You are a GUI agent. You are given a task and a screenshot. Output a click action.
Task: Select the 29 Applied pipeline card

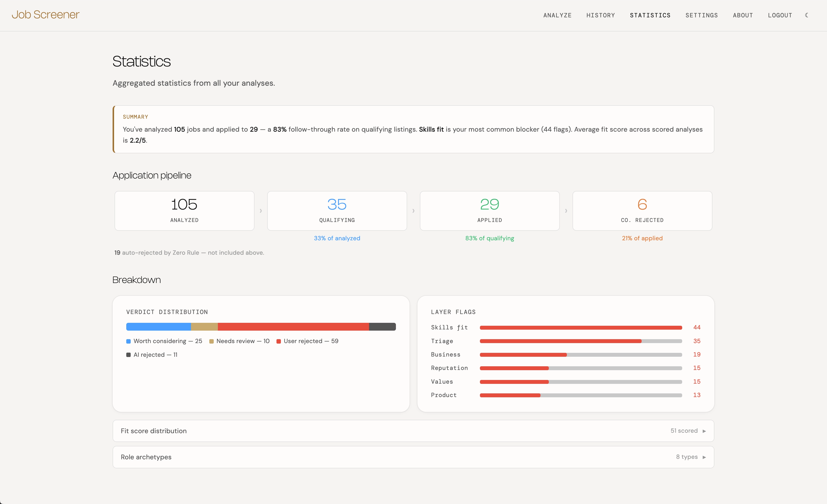click(490, 211)
